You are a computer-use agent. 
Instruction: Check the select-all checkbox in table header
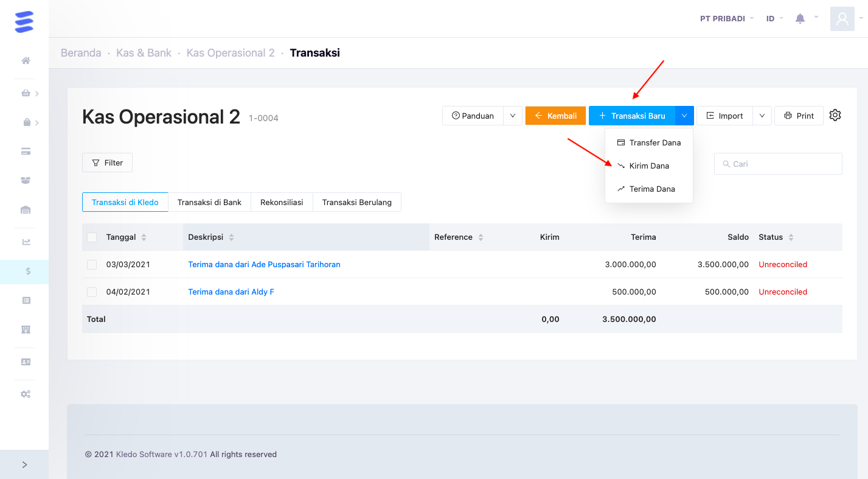[92, 237]
